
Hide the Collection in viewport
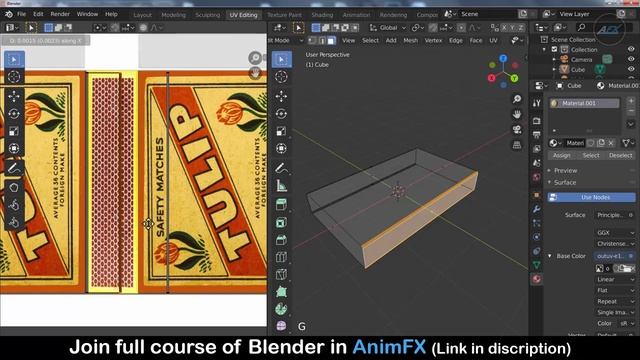tap(631, 49)
